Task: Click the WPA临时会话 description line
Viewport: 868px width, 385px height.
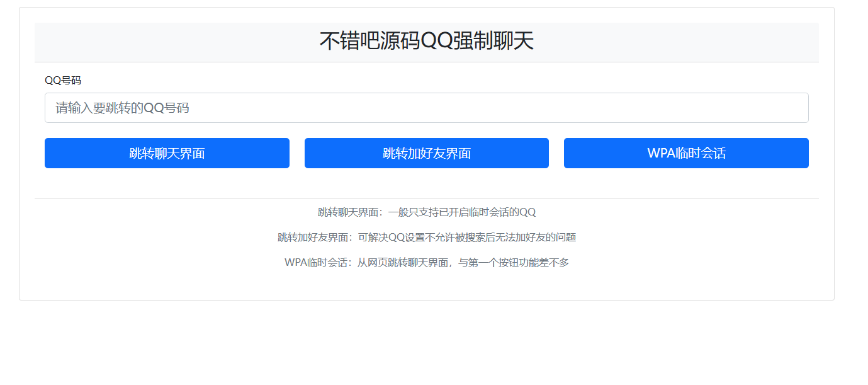Action: pyautogui.click(x=426, y=263)
